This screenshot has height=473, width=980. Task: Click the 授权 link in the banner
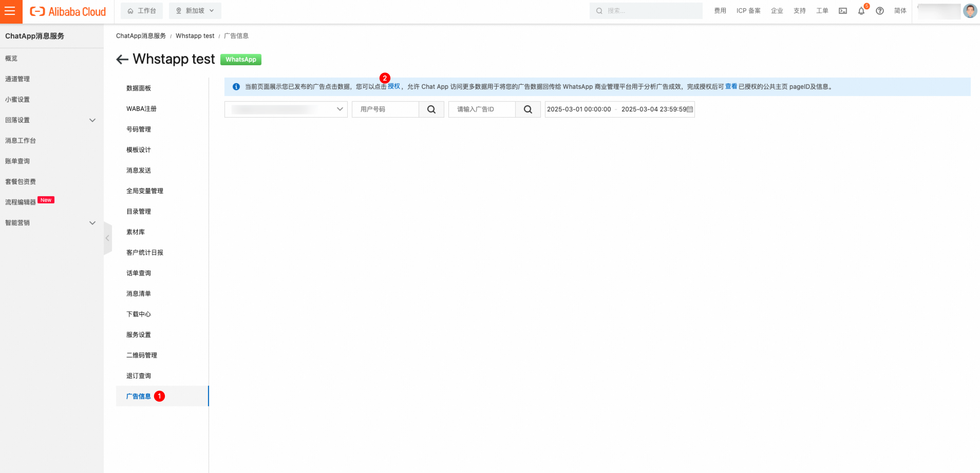(394, 87)
